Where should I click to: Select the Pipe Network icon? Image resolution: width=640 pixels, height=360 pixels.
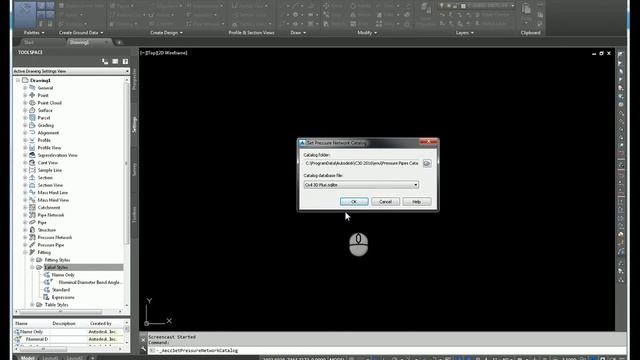click(x=32, y=215)
